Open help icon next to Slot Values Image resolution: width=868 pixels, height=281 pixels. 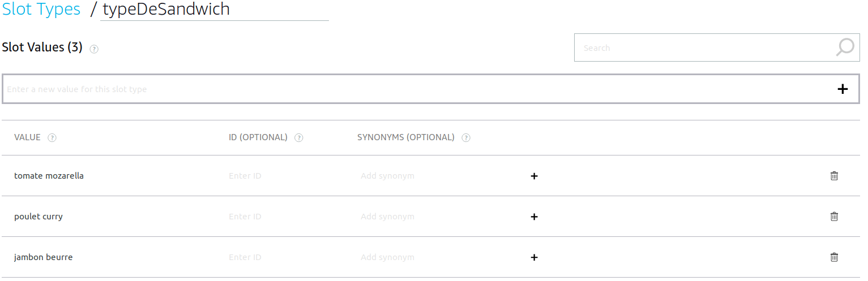94,49
